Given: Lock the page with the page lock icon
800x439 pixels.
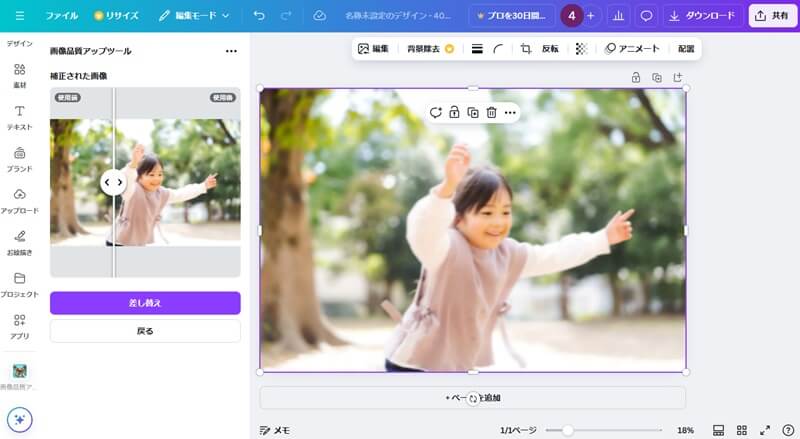Looking at the screenshot, I should pyautogui.click(x=636, y=78).
